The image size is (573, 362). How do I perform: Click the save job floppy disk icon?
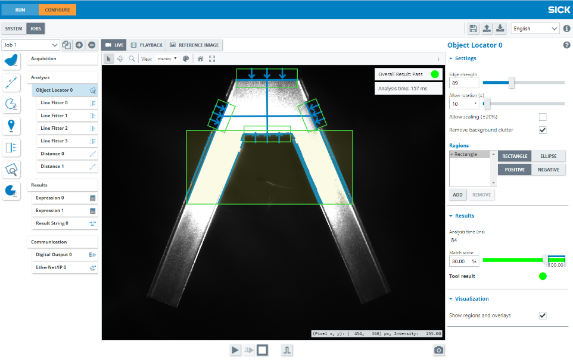click(473, 28)
